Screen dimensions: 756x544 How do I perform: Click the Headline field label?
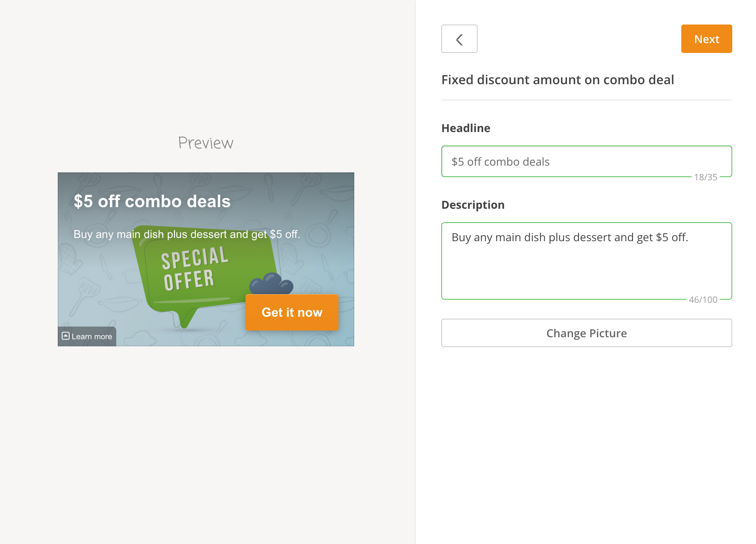click(466, 128)
